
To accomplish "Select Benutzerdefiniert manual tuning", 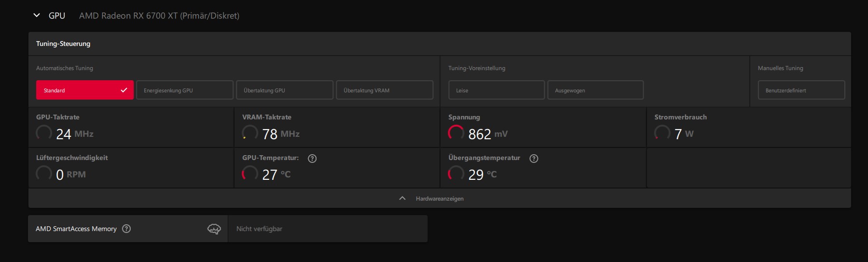I will click(801, 90).
